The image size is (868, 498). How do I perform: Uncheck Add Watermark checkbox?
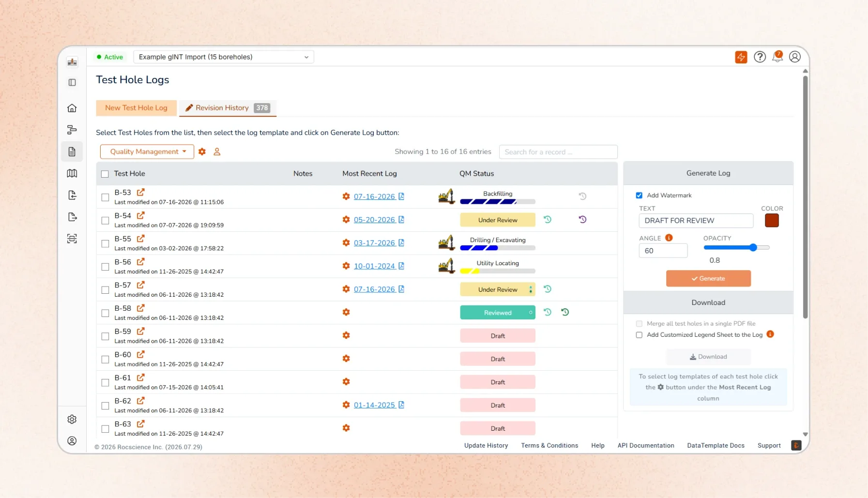click(639, 195)
